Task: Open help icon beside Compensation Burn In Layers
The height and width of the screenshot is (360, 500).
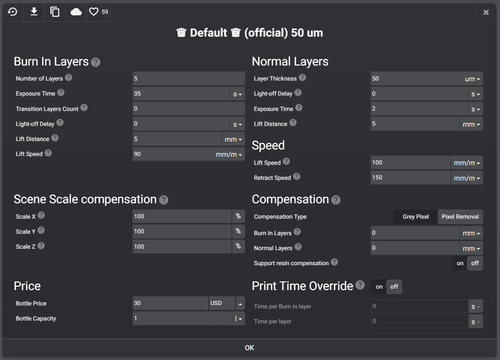Action: 297,232
